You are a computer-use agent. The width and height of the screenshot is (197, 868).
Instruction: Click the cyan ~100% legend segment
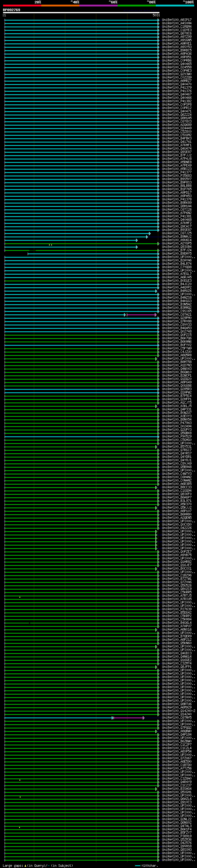(x=175, y=6)
